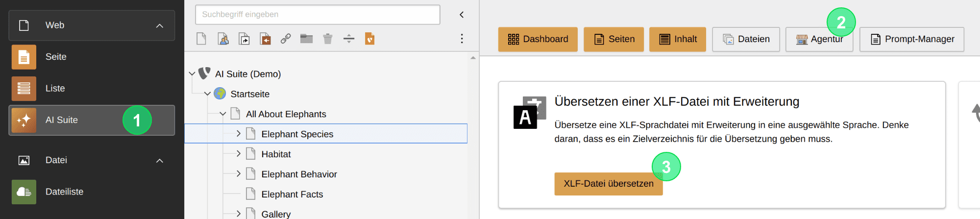This screenshot has height=219, width=980.
Task: Choose the mount point page icon
Action: 265,39
